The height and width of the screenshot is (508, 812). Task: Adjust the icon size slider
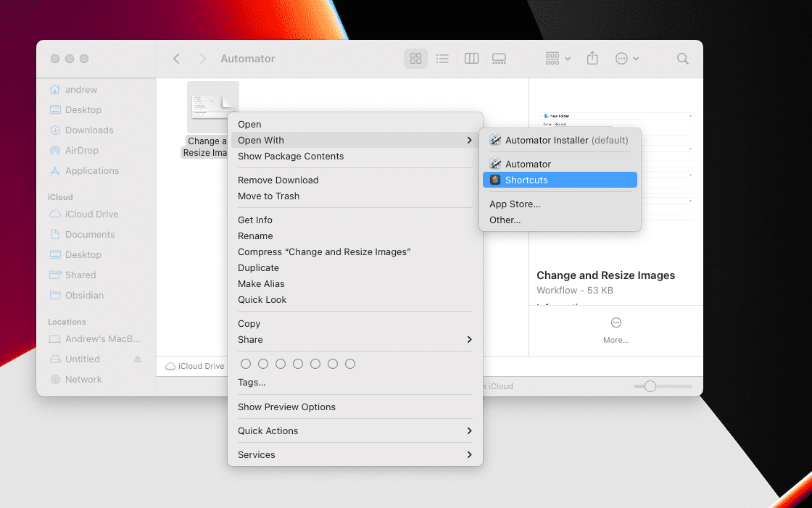pos(650,386)
